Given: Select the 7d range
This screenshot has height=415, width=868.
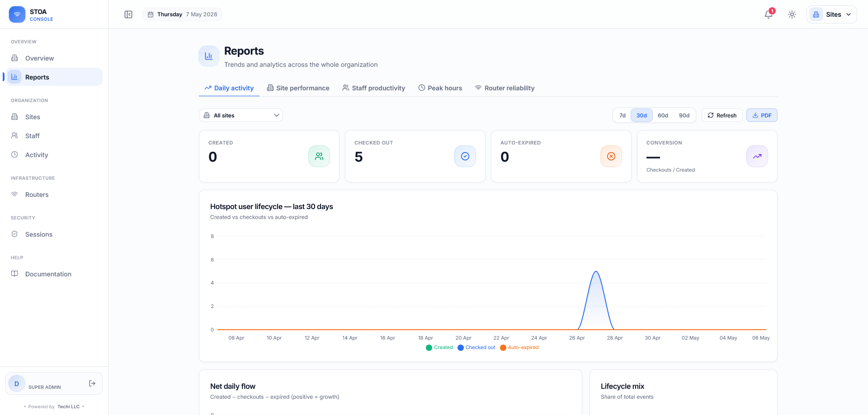Looking at the screenshot, I should coord(623,116).
